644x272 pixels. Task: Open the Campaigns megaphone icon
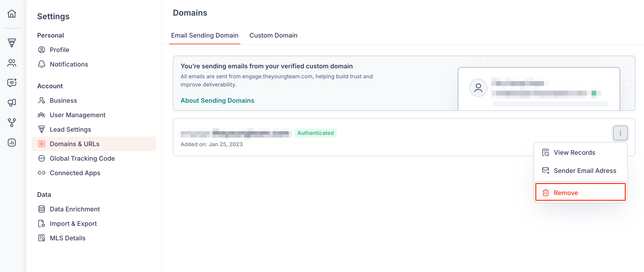[x=12, y=103]
